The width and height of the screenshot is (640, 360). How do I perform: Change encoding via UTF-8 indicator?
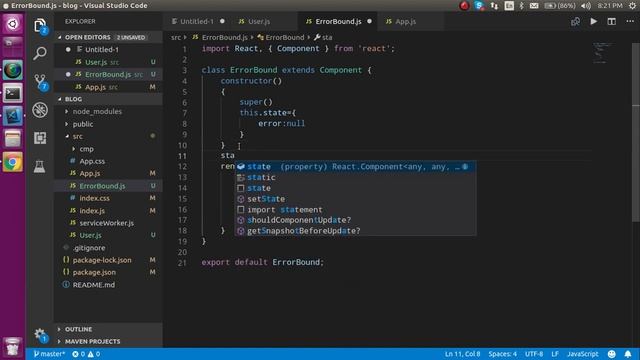coord(534,354)
